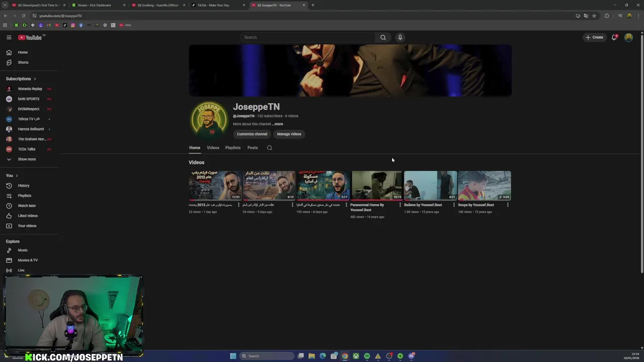This screenshot has width=644, height=362.
Task: Click the YouTube search input field
Action: [307, 37]
